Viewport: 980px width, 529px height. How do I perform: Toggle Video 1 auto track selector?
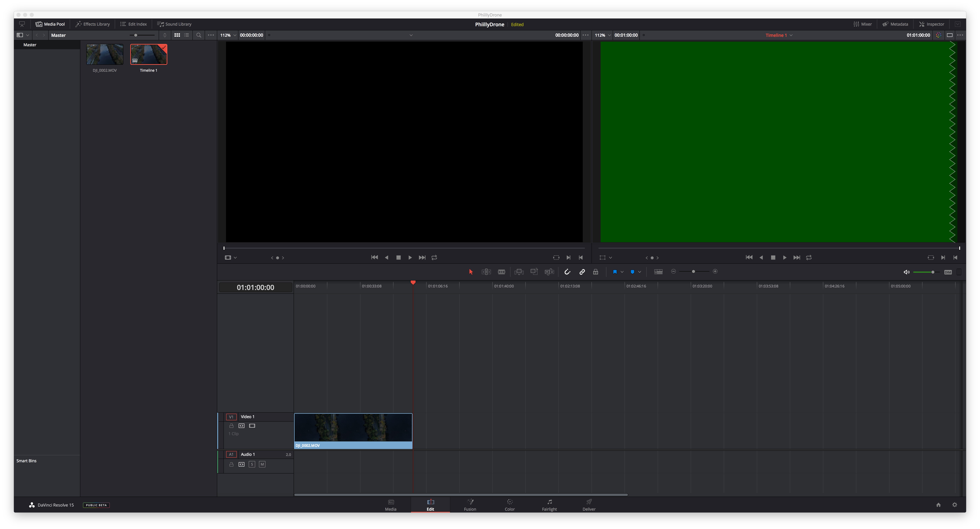(241, 426)
